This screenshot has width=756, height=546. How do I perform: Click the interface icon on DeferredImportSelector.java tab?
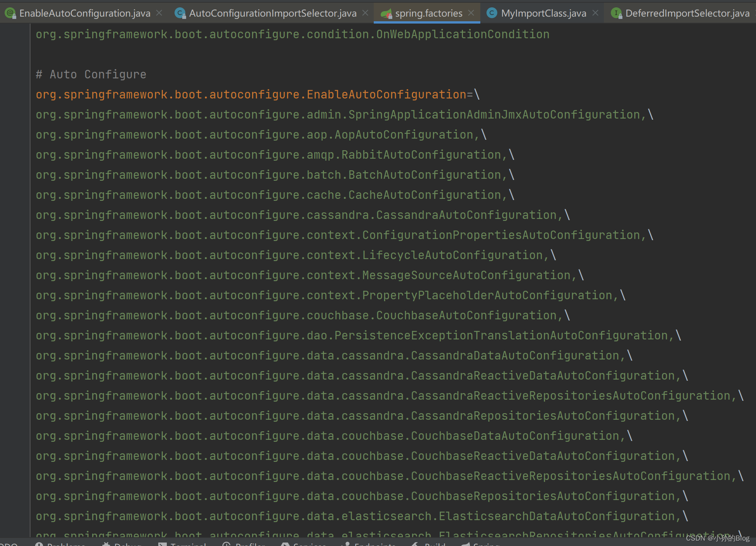tap(617, 13)
